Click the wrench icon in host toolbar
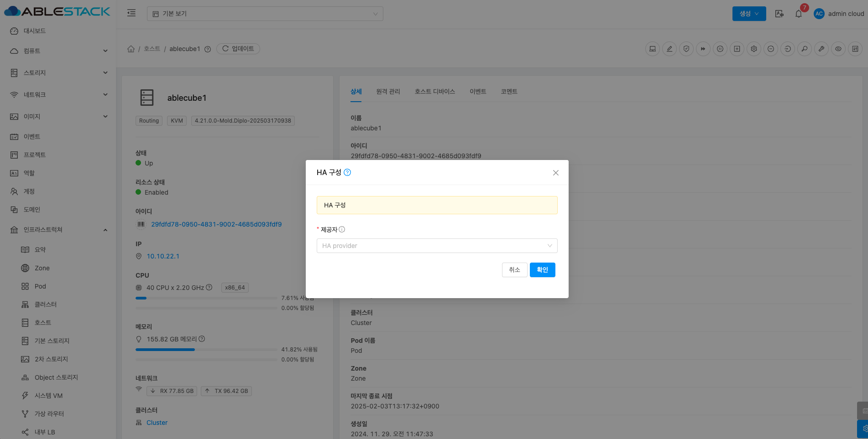The width and height of the screenshot is (868, 439). [821, 49]
